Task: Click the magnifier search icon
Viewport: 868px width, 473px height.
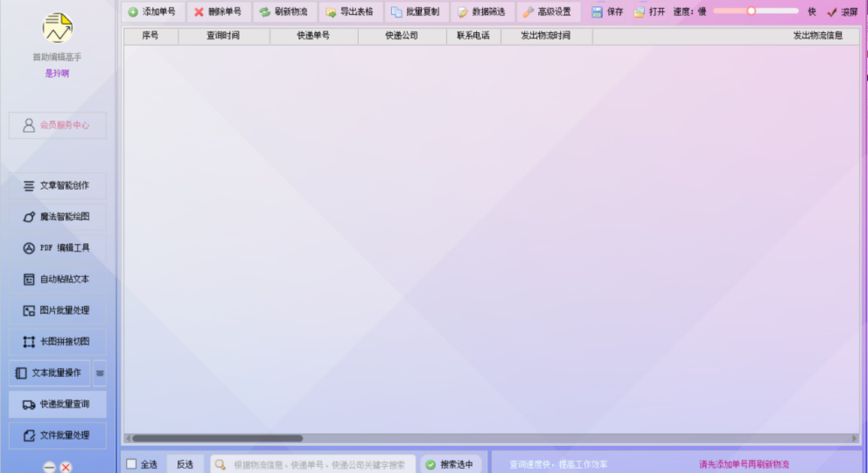Action: click(x=220, y=465)
